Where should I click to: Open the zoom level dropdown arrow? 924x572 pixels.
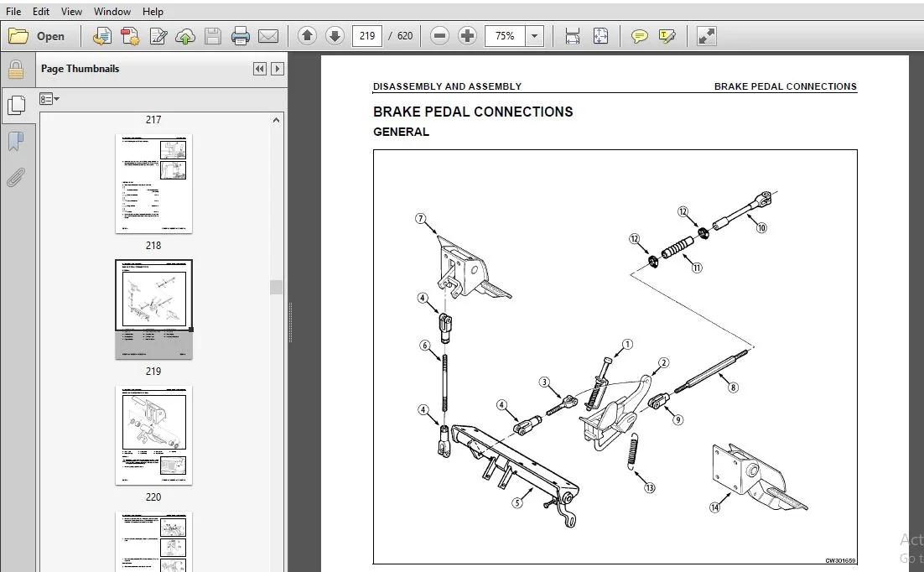pos(534,36)
